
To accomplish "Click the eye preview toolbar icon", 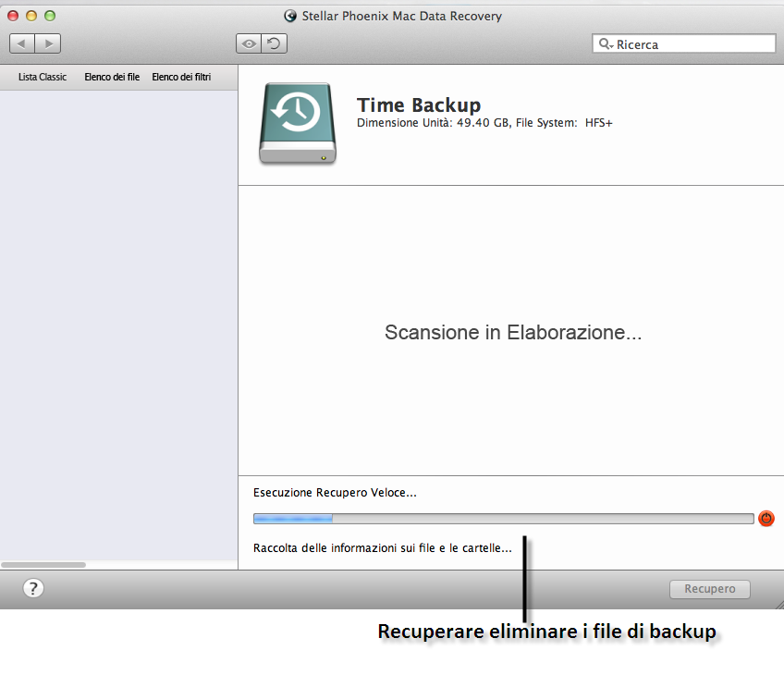I will (249, 43).
